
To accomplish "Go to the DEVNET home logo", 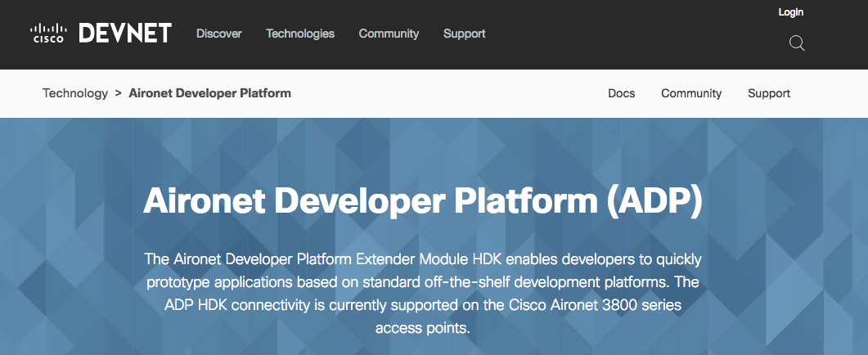I will 125,34.
